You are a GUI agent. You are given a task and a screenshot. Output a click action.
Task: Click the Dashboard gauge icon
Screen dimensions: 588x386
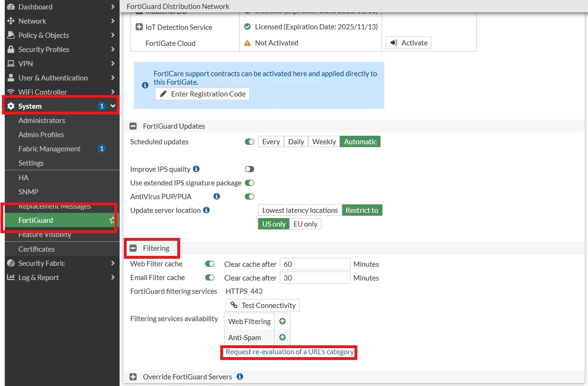pos(11,7)
